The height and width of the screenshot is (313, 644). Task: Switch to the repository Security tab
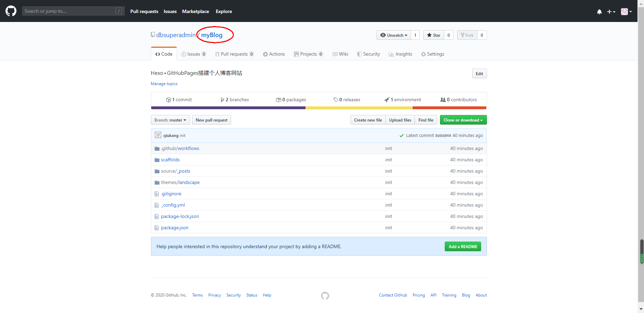point(369,54)
